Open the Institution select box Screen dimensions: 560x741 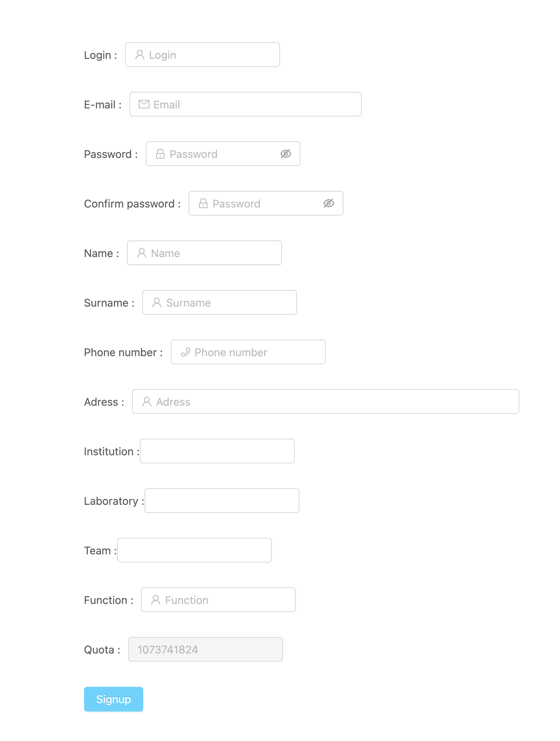tap(217, 451)
